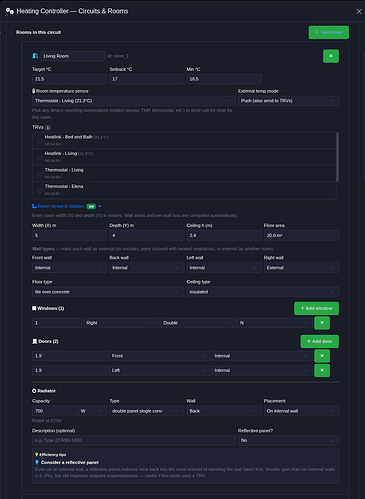Click the TRVs list scrollbar
Image resolution: width=365 pixels, height=499 pixels.
click(337, 157)
